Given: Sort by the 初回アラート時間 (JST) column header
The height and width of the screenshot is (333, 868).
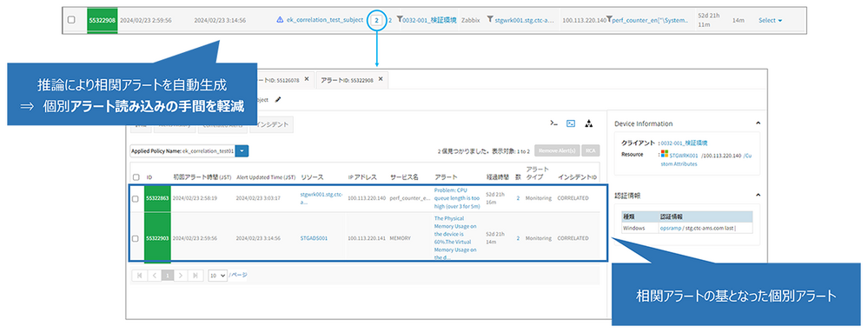Looking at the screenshot, I should [x=202, y=177].
